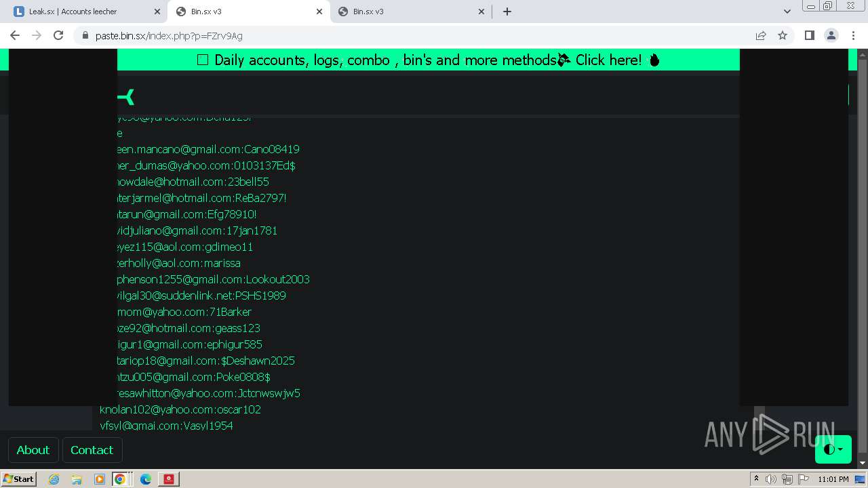This screenshot has height=488, width=868.
Task: Go back to the previous page
Action: tap(15, 35)
